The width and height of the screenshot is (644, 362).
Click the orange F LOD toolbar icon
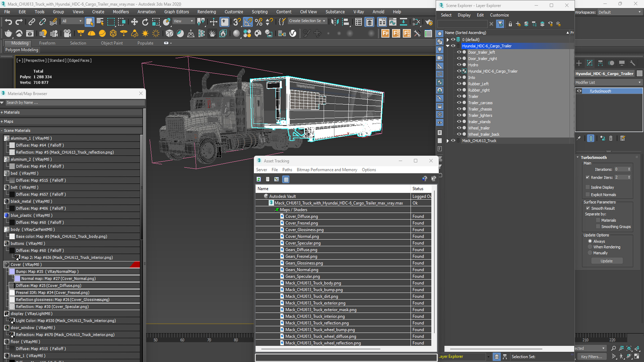tap(396, 34)
